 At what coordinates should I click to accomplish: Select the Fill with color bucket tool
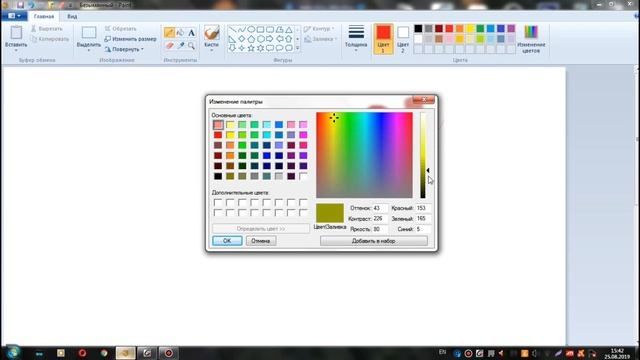180,33
